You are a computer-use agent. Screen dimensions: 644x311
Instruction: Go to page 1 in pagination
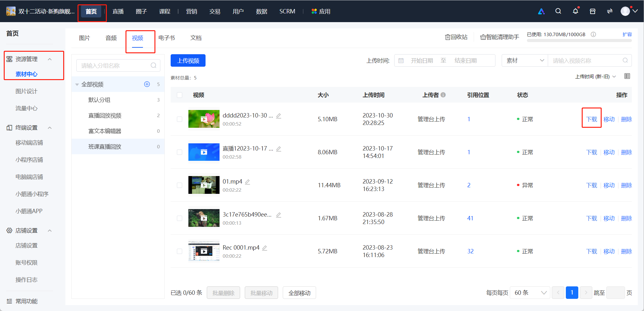[572, 293]
